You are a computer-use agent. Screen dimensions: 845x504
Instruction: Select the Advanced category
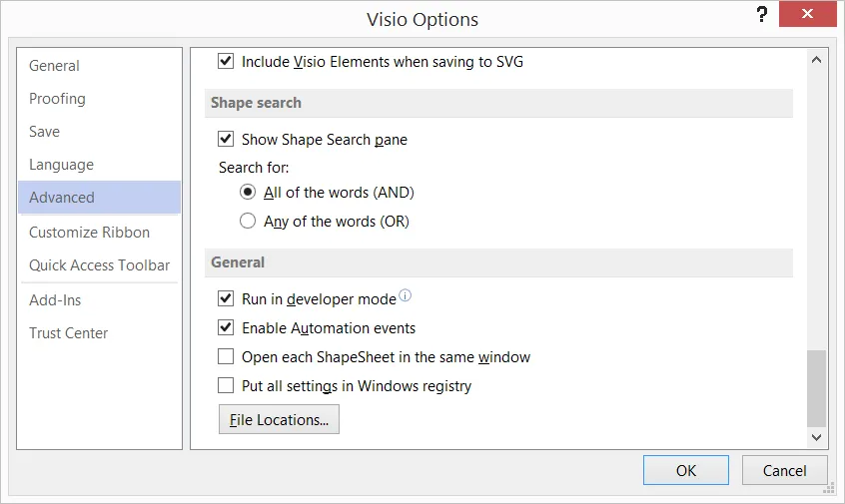click(x=99, y=197)
